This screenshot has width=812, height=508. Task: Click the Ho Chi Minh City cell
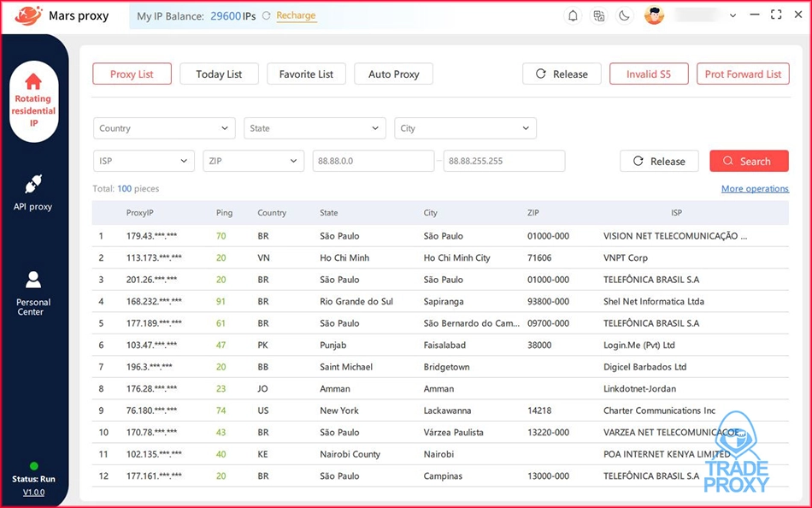[x=456, y=257]
